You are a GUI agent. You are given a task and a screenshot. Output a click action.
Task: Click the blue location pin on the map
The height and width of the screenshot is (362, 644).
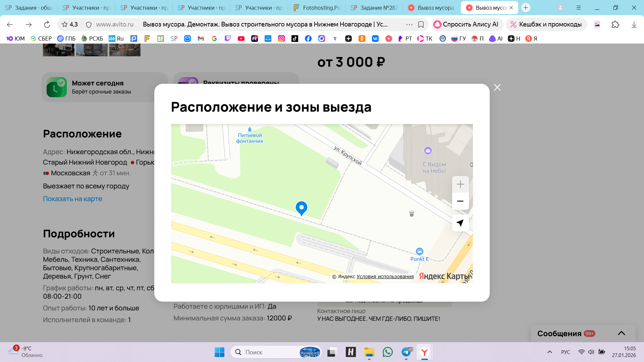point(301,208)
